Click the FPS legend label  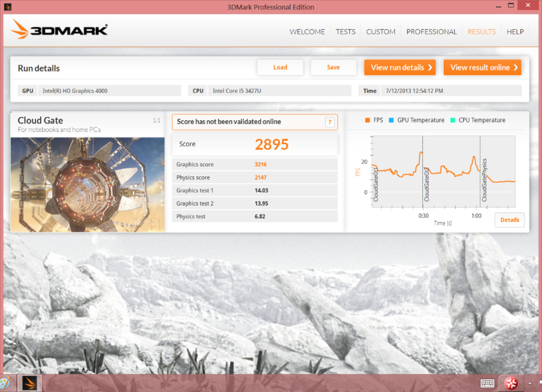pyautogui.click(x=378, y=120)
